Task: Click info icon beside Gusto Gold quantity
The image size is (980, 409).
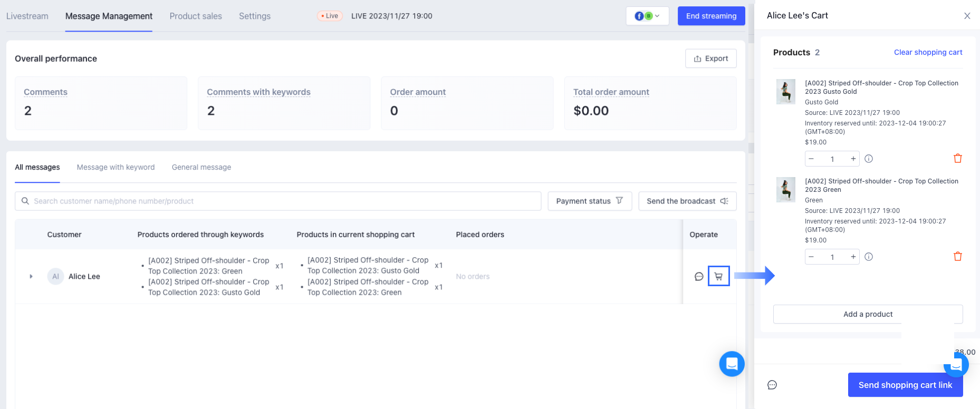Action: pos(869,159)
